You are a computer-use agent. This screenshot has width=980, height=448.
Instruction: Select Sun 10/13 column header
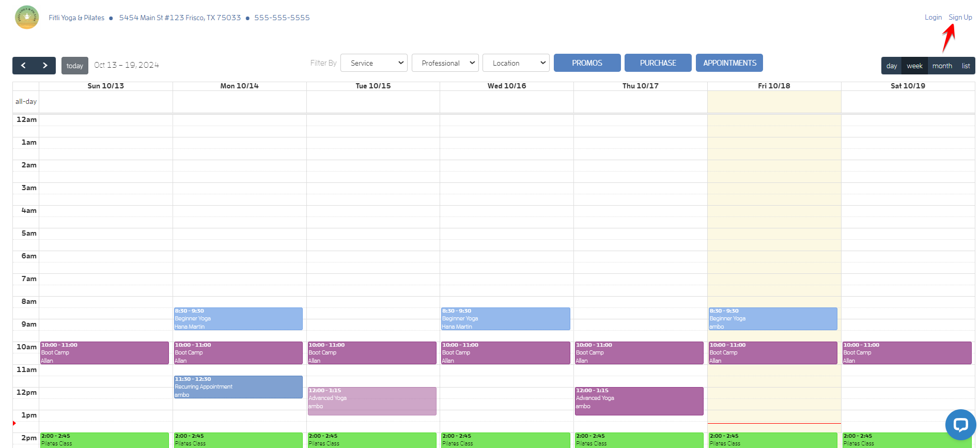tap(106, 86)
